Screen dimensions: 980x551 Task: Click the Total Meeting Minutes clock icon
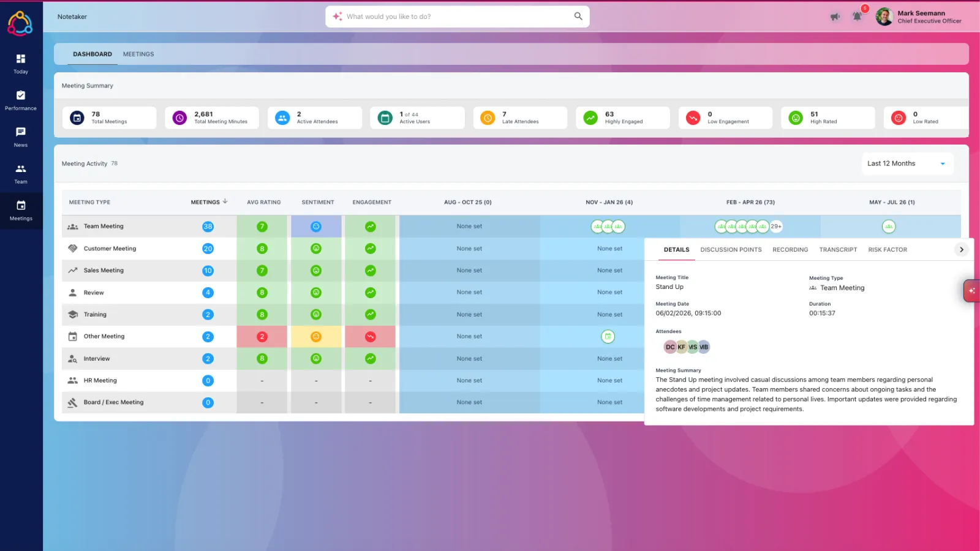179,118
